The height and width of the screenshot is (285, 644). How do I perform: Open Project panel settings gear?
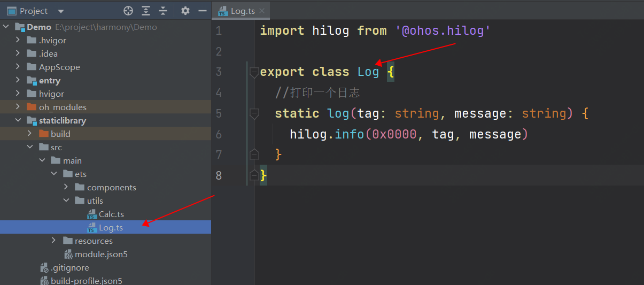click(x=185, y=11)
